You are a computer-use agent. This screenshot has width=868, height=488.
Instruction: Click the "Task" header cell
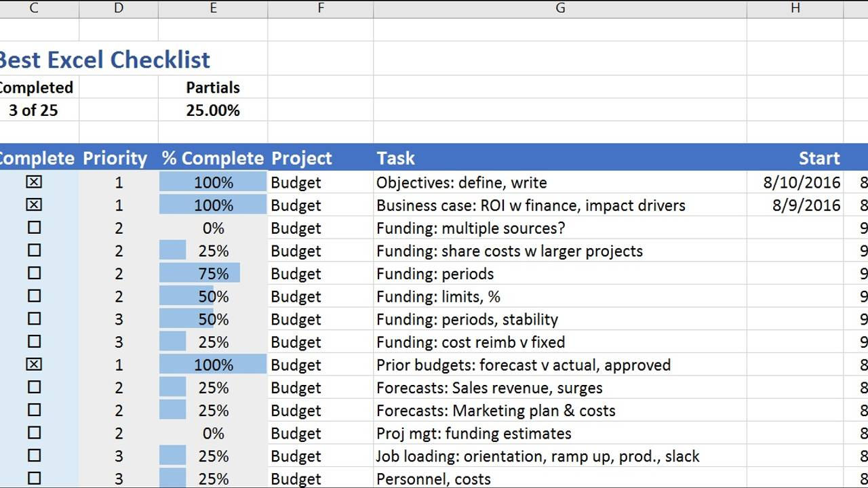click(x=395, y=158)
